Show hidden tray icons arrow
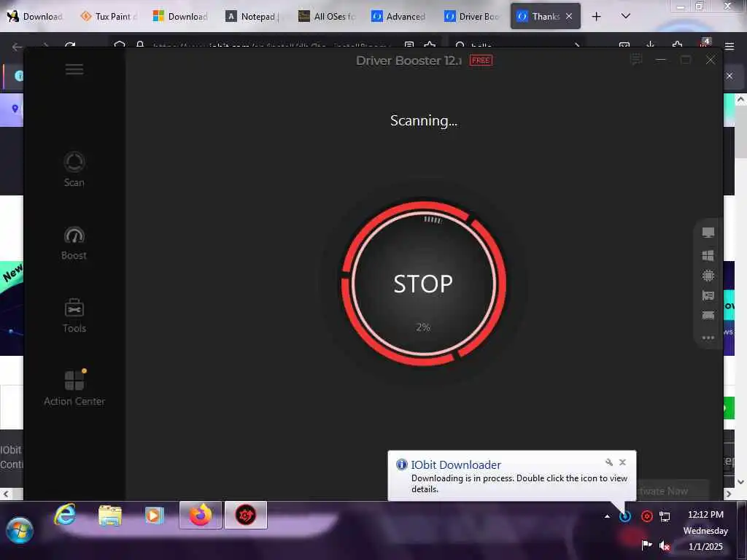Viewport: 747px width, 560px height. (607, 516)
